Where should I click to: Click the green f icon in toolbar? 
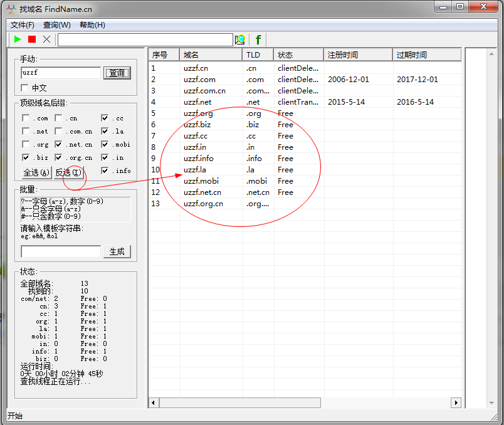click(x=258, y=40)
